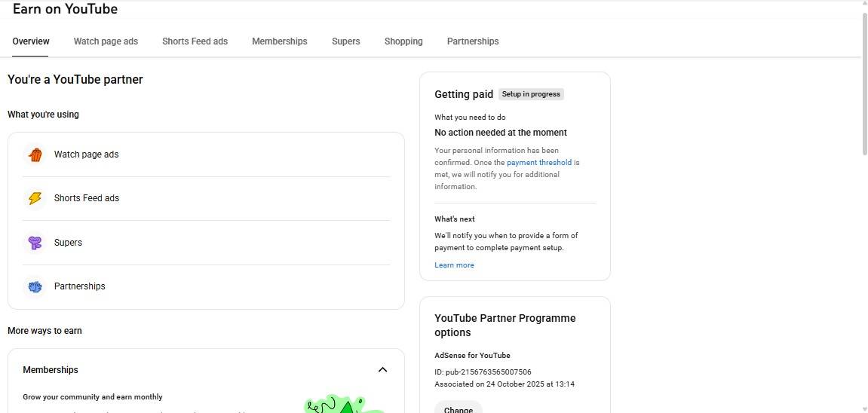
Task: Click the Setup in progress badge
Action: (x=531, y=94)
